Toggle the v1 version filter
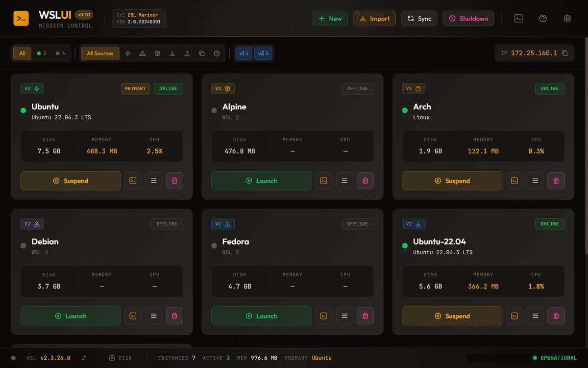This screenshot has width=588, height=368. coord(244,53)
